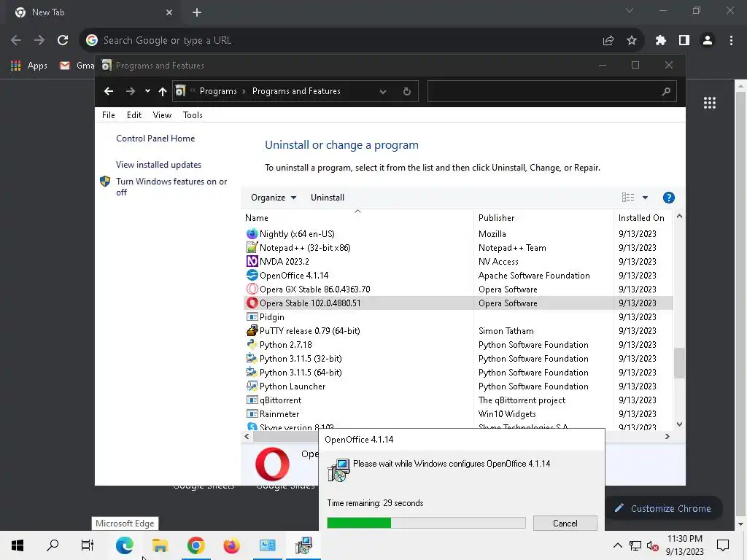
Task: Click the Programs and Features search box
Action: [551, 91]
